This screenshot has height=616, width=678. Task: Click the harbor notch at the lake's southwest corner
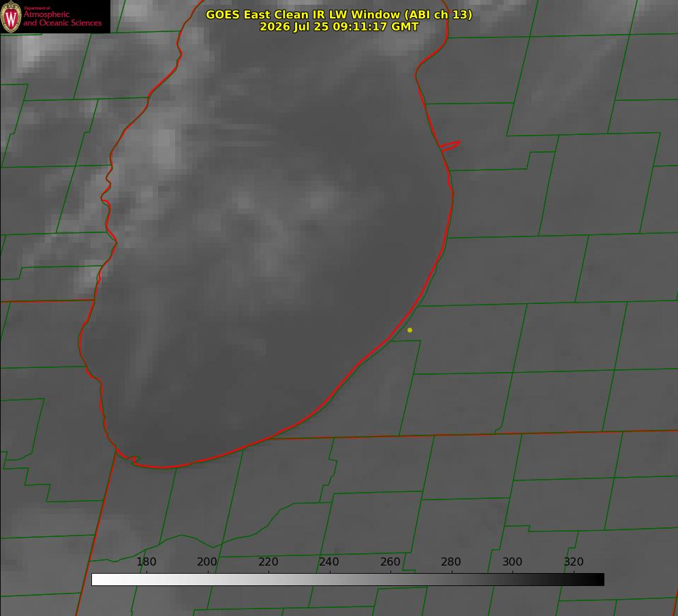coord(129,458)
